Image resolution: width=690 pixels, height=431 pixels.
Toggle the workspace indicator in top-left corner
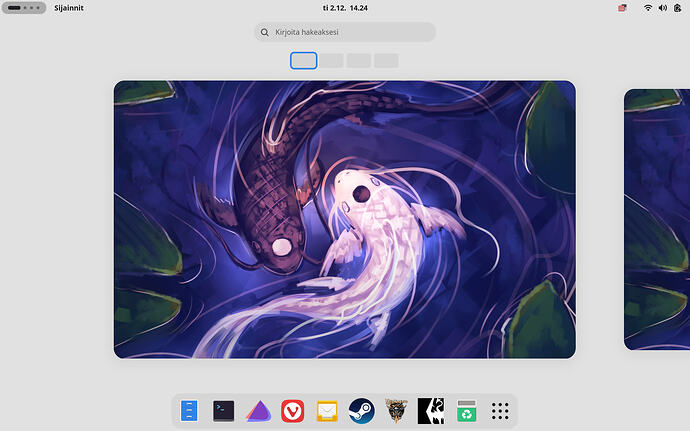pos(24,8)
